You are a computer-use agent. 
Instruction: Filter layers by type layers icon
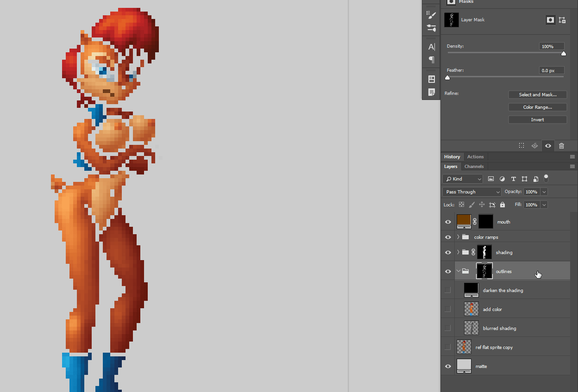pos(513,179)
